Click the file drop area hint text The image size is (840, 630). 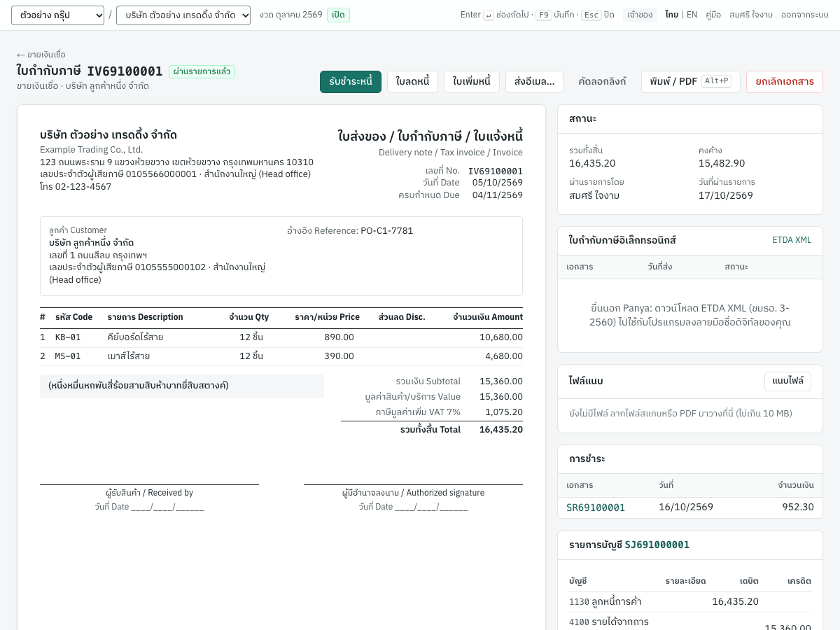(x=680, y=414)
